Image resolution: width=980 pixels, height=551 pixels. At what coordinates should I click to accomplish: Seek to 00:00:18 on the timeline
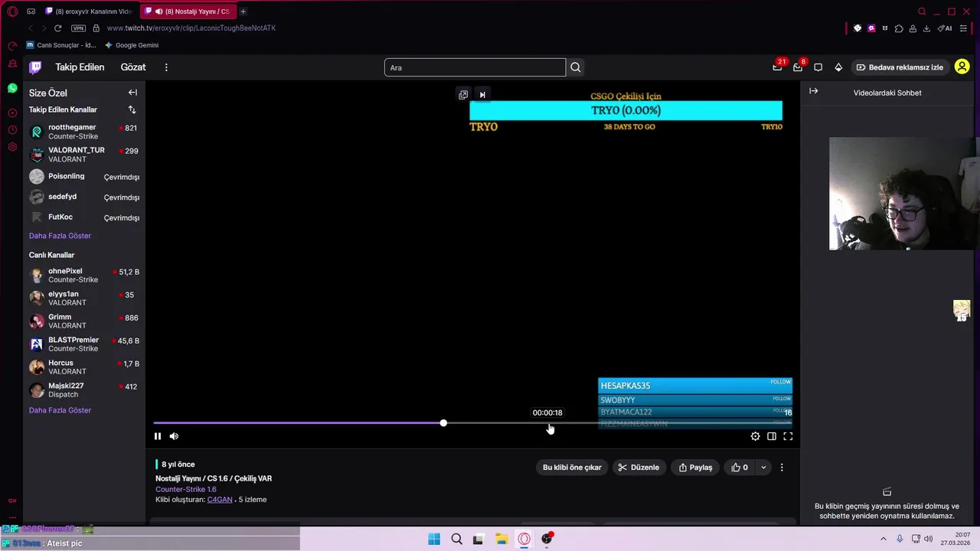tap(547, 423)
